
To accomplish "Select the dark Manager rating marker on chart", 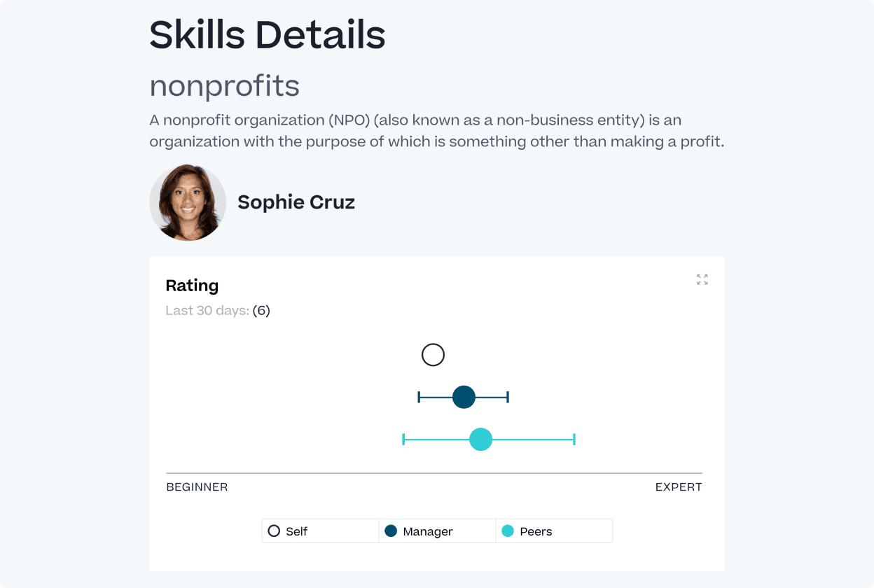I will (464, 396).
